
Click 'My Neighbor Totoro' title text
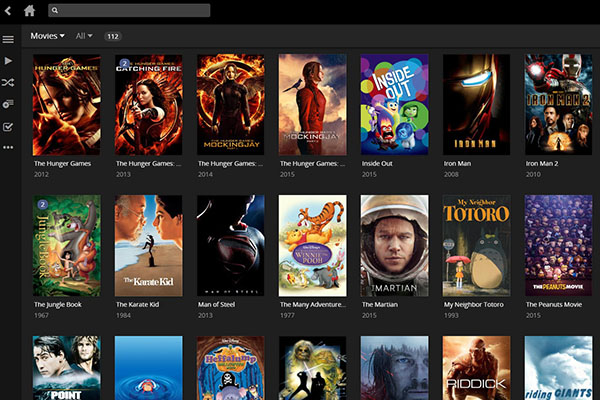click(x=473, y=305)
